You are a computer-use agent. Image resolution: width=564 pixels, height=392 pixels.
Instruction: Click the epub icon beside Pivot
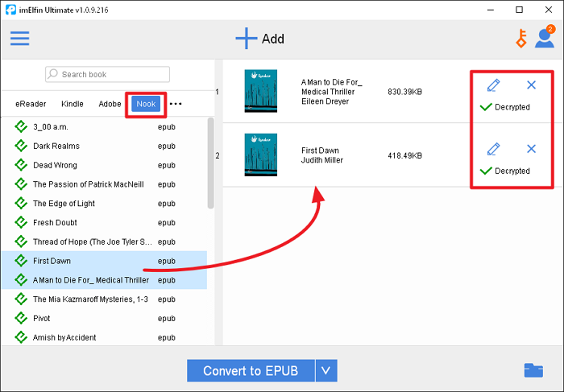tap(21, 318)
